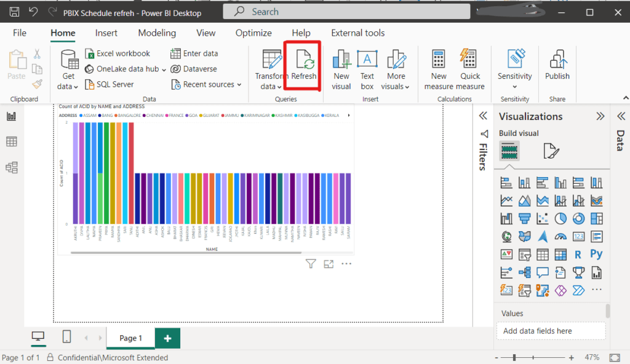Expand the Filters pane
The width and height of the screenshot is (630, 364).
[483, 116]
